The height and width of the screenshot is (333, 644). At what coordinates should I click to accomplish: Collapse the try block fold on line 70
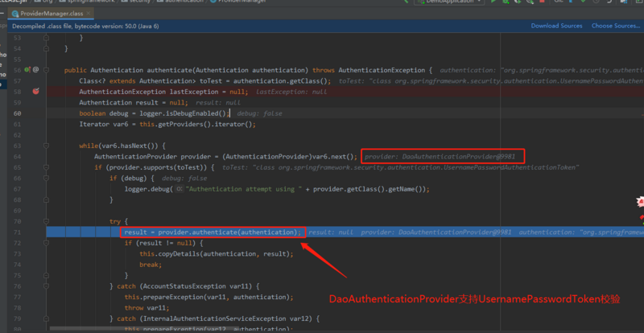46,221
